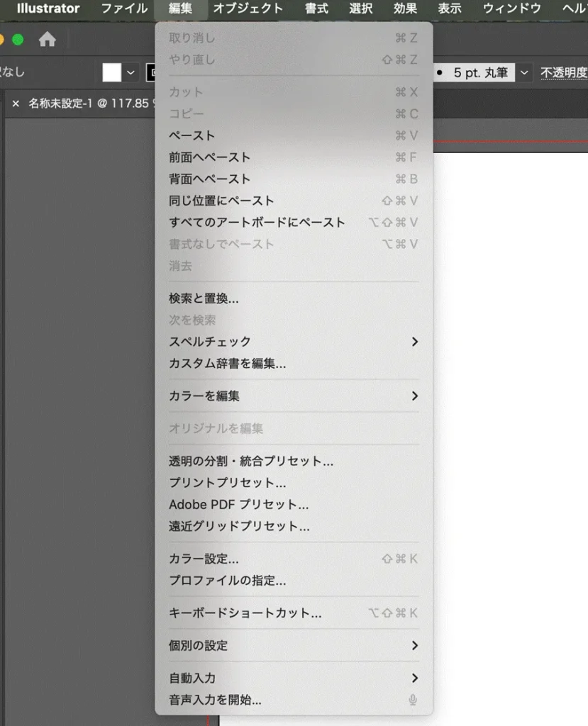
Task: Open the ファイル menu
Action: [123, 9]
